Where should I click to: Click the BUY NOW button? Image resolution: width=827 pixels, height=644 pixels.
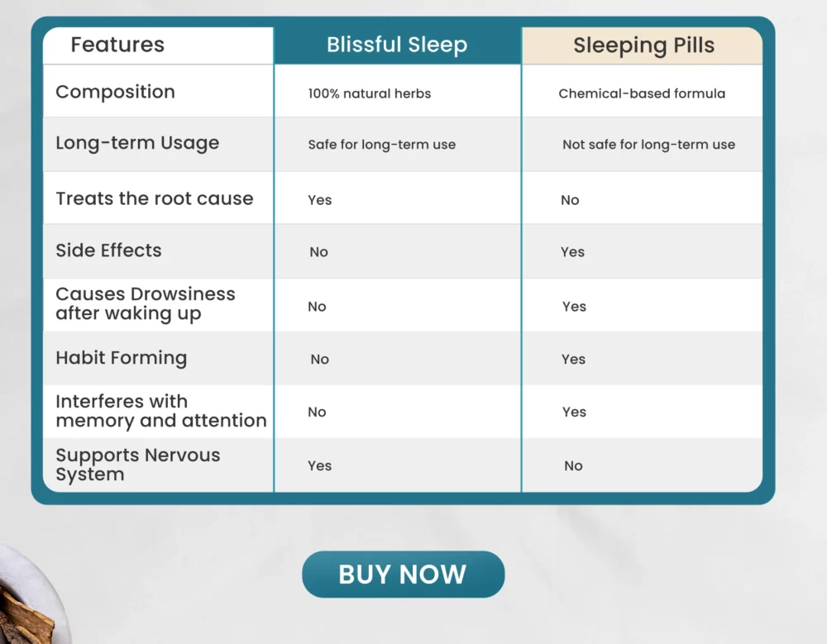(x=403, y=574)
